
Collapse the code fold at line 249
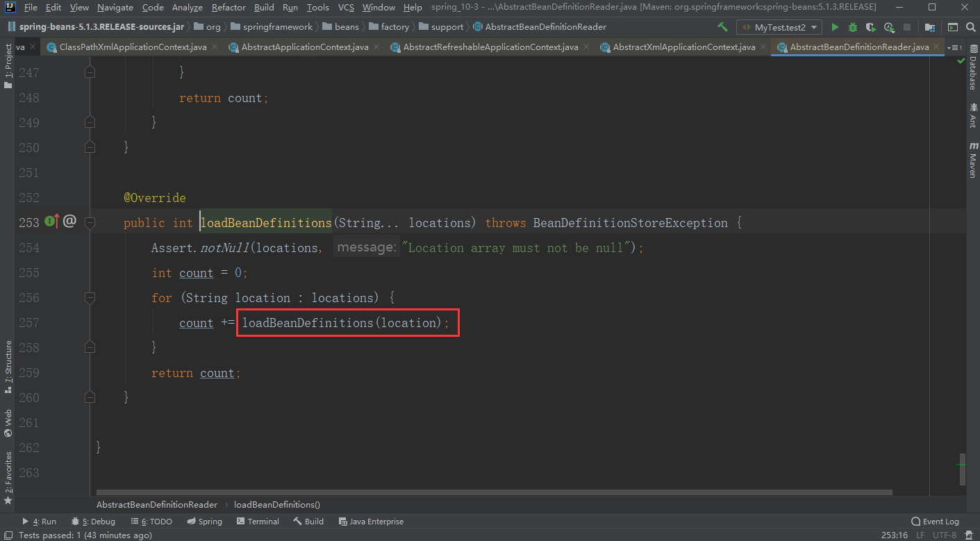click(90, 122)
